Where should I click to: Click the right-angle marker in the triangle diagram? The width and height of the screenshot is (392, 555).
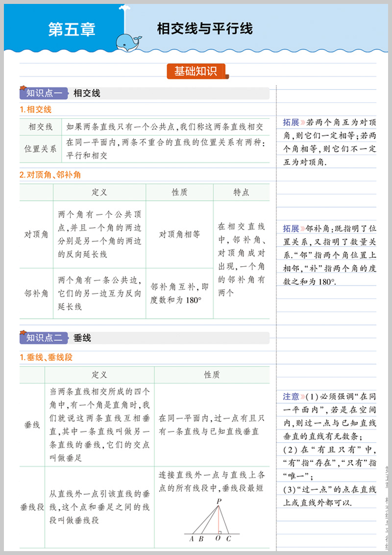220,531
